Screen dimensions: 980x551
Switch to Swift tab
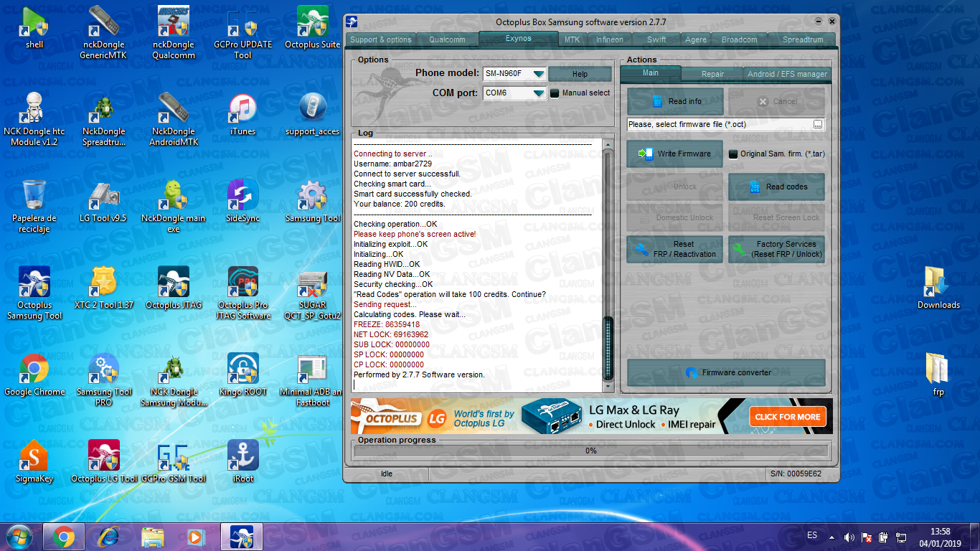coord(656,40)
